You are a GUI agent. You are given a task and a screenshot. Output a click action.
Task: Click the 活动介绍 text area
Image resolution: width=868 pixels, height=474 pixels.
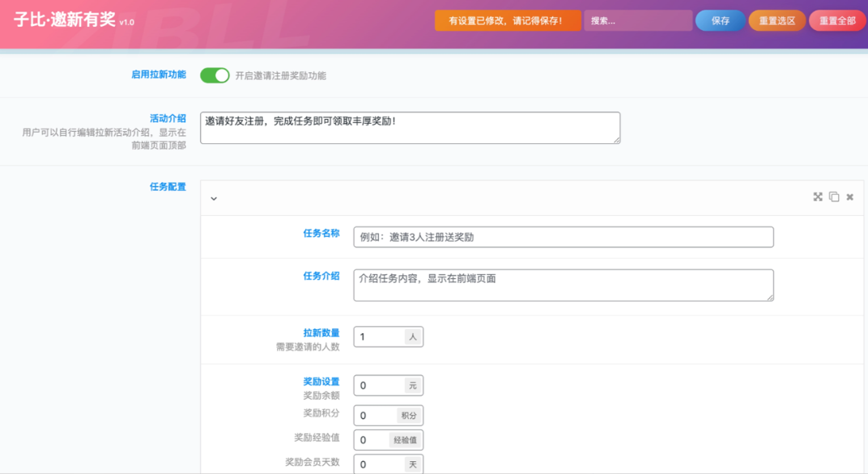[x=409, y=128]
